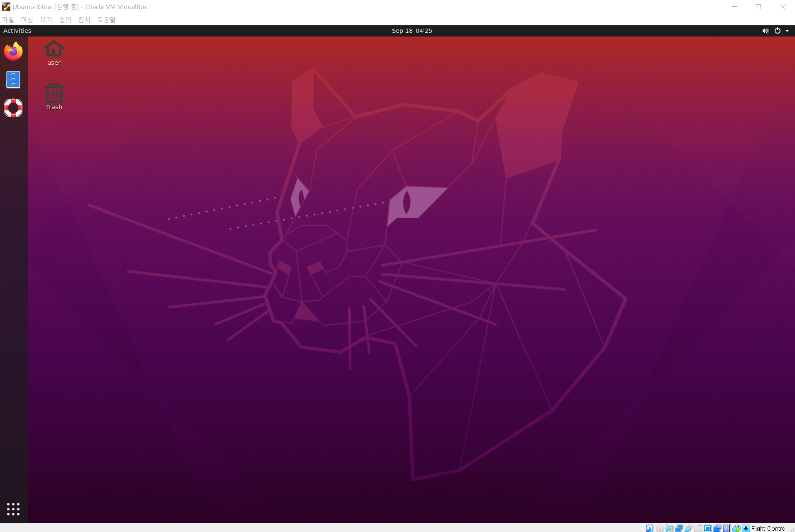Click the shared folders status icon

[698, 528]
